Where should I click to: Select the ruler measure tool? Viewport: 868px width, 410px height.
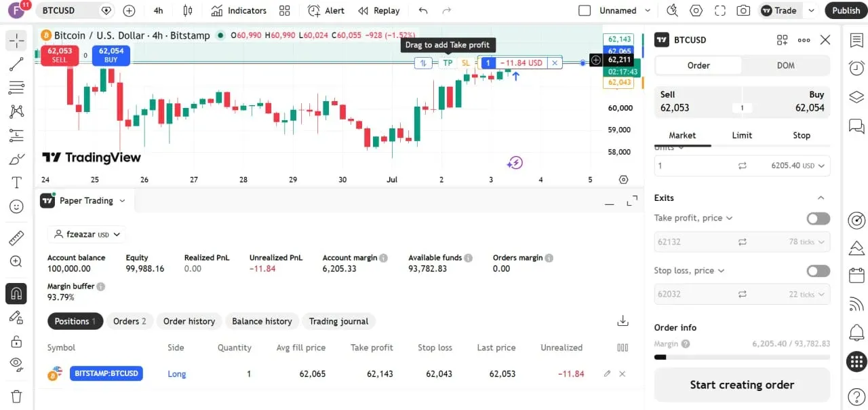(16, 238)
